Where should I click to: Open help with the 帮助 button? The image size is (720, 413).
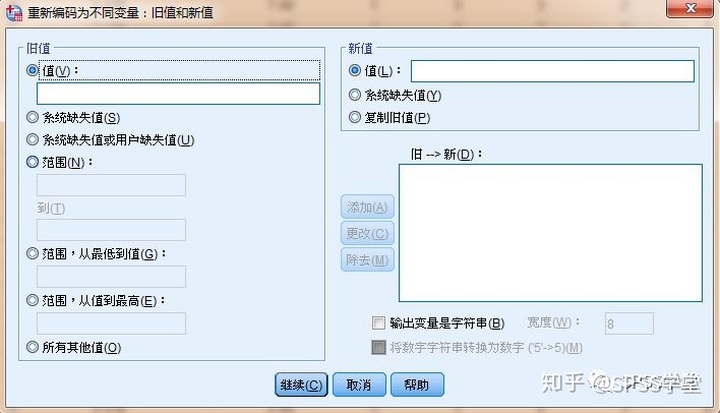(417, 385)
